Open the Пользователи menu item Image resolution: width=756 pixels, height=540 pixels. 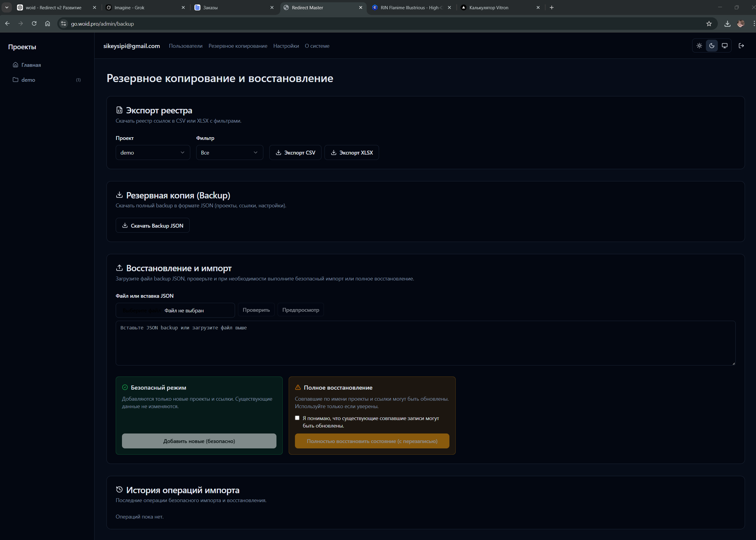(x=185, y=46)
